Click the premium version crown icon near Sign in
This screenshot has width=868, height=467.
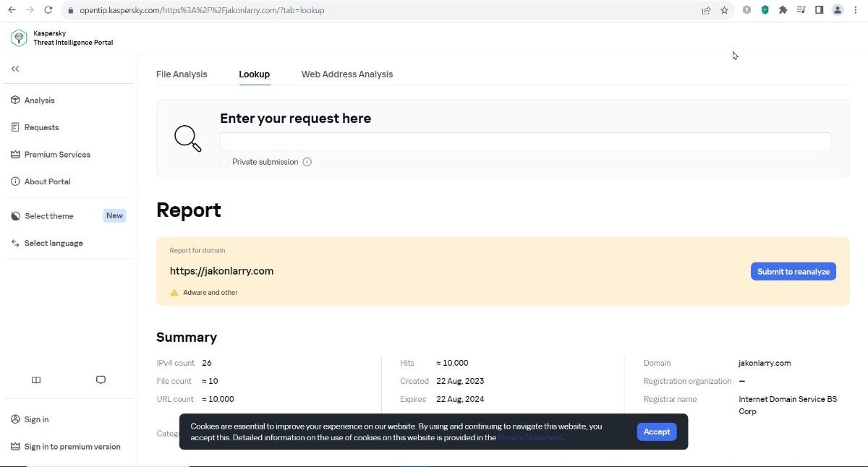(15, 447)
